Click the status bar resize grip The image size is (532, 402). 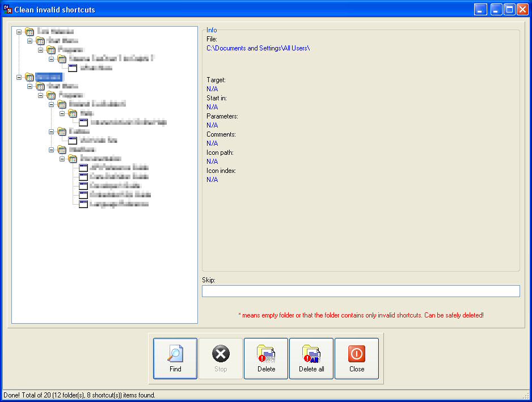(x=526, y=396)
